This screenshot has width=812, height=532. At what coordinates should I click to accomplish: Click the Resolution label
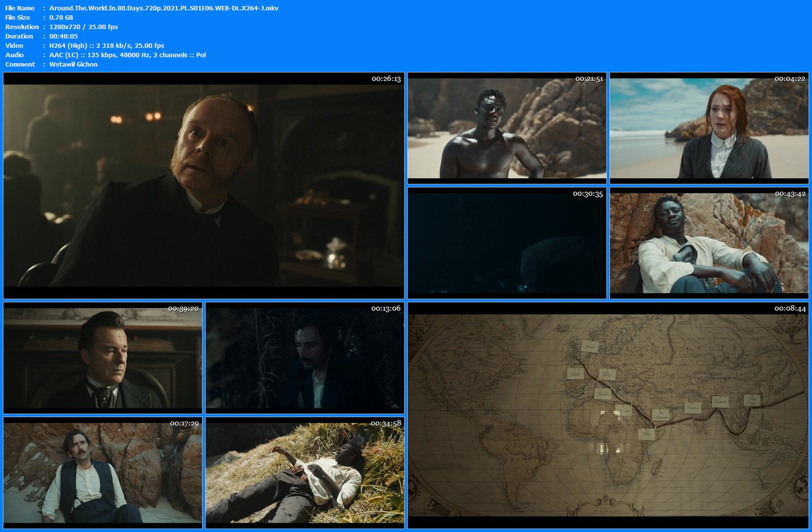(x=22, y=27)
